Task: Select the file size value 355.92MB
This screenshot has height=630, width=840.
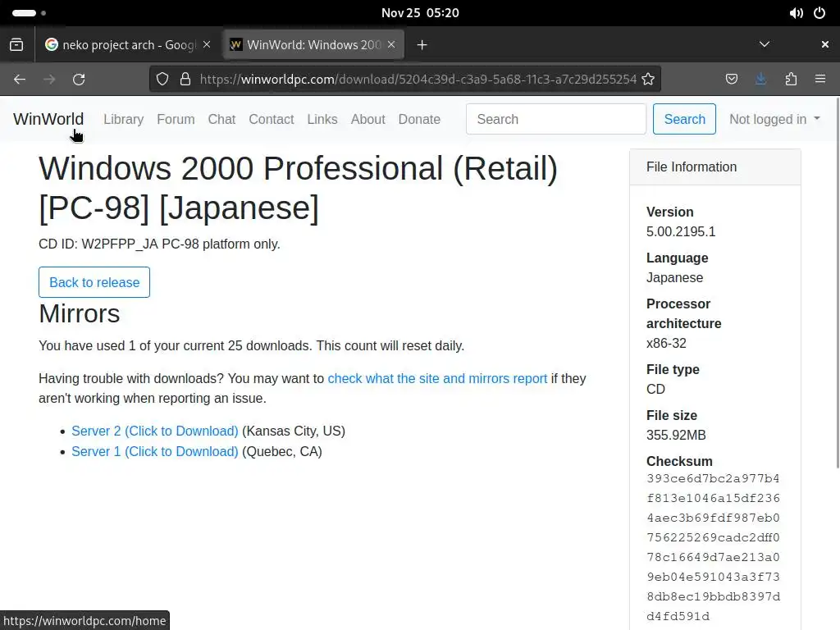Action: 676,435
